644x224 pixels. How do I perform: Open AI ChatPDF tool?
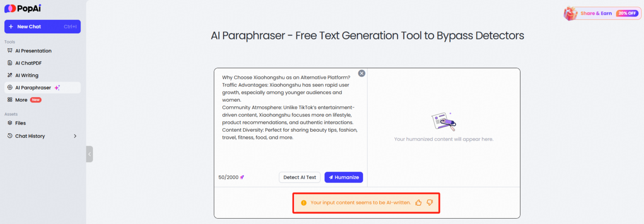42,63
